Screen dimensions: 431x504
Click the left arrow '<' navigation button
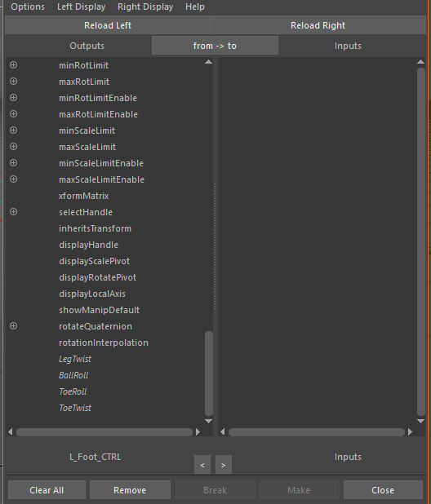(202, 465)
